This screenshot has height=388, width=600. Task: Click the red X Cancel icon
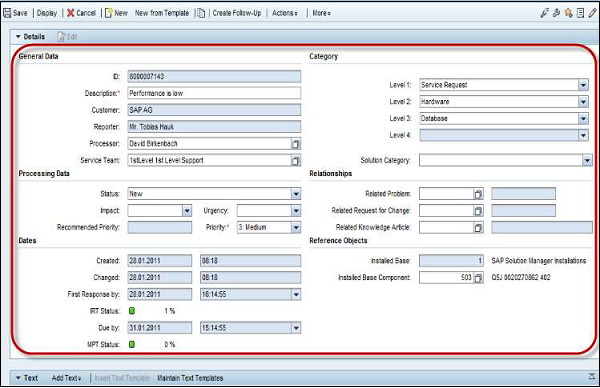point(70,13)
